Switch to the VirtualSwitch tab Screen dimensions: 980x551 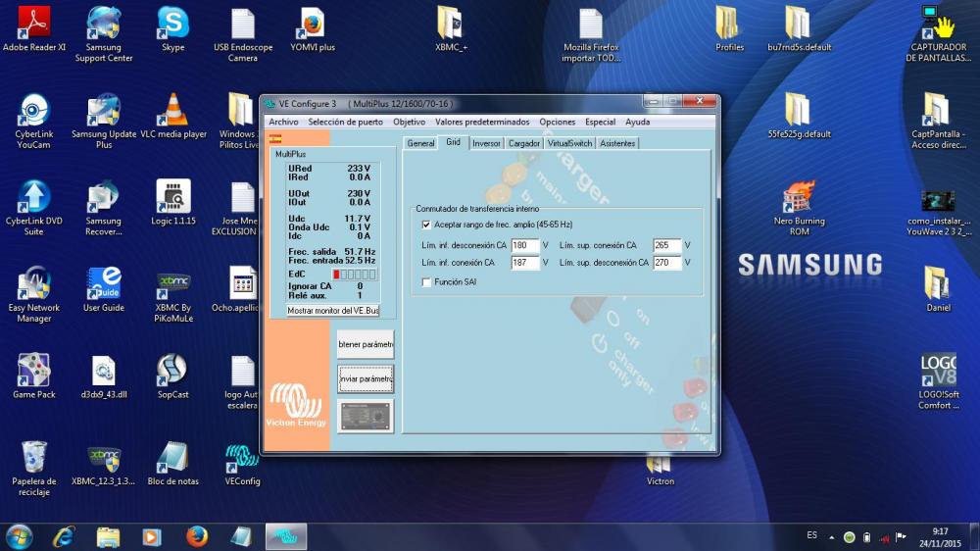569,143
